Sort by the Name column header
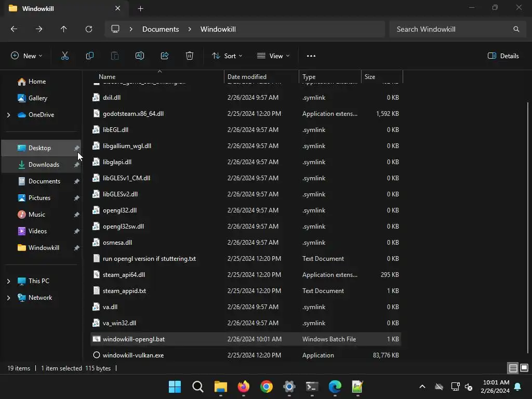 pyautogui.click(x=158, y=77)
